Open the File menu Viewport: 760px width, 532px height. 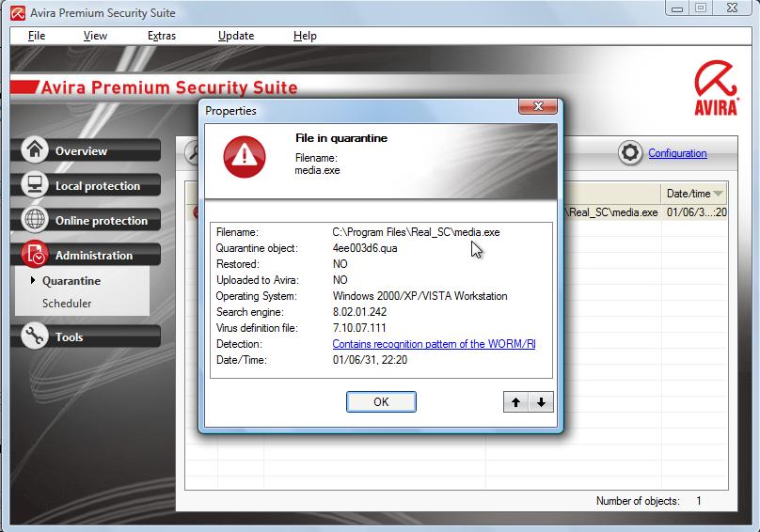click(37, 36)
